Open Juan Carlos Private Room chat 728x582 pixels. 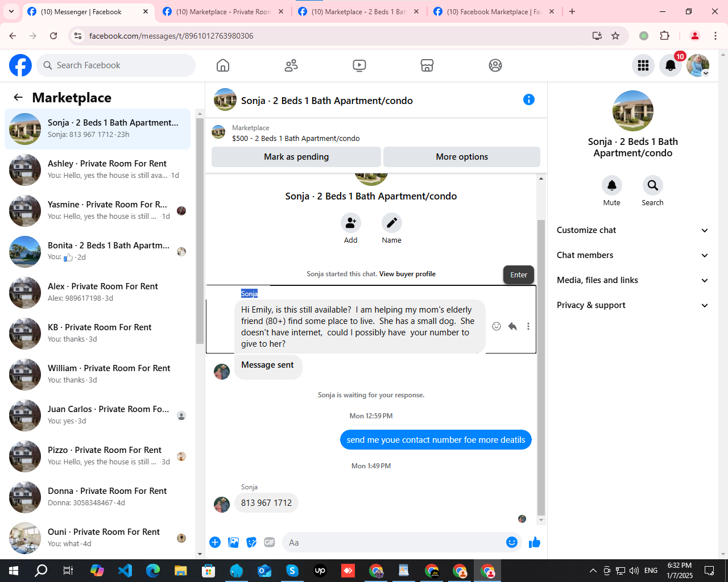98,415
